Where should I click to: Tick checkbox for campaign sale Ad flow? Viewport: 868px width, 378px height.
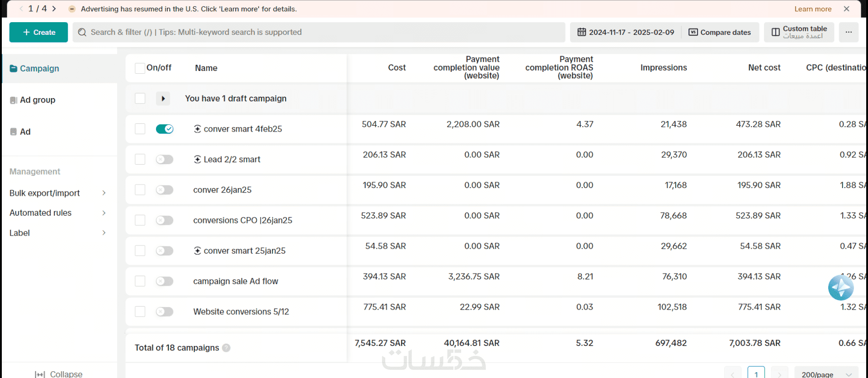[x=140, y=281]
